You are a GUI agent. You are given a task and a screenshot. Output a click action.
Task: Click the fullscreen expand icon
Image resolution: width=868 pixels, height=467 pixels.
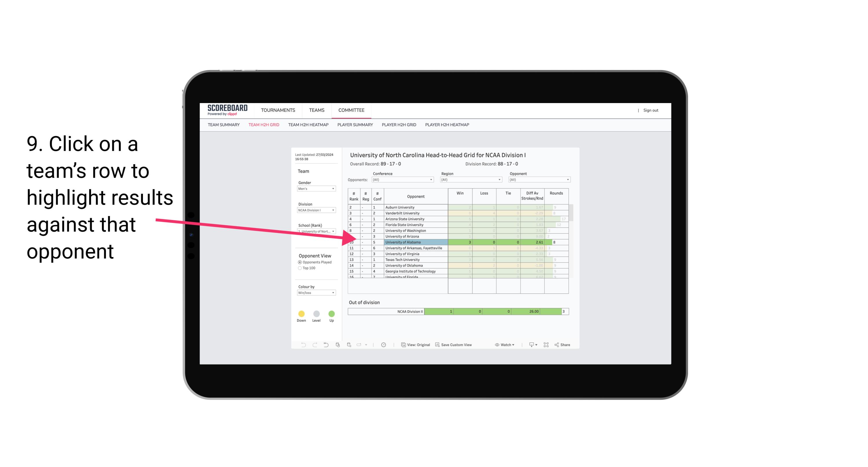point(546,345)
